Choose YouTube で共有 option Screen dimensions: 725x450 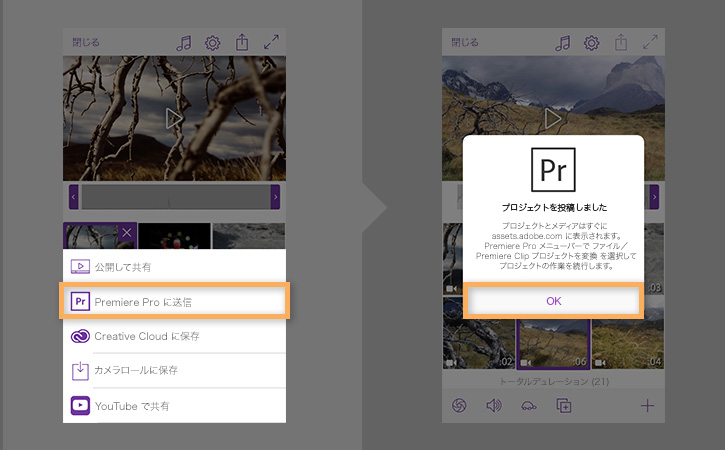[x=174, y=406]
